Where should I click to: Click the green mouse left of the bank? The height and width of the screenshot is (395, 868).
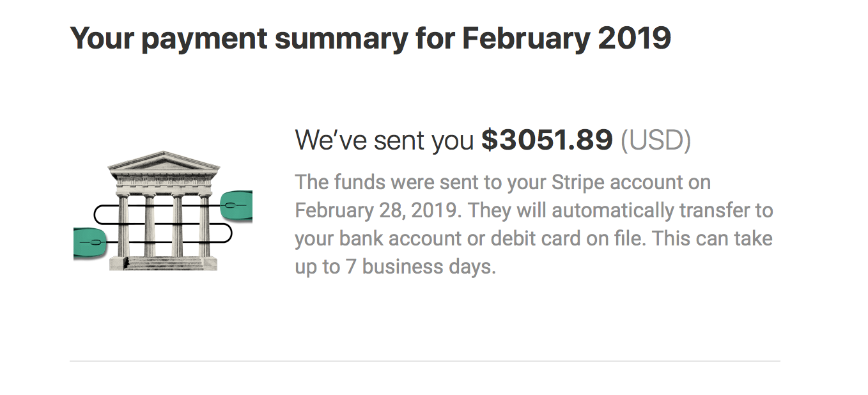coord(89,243)
